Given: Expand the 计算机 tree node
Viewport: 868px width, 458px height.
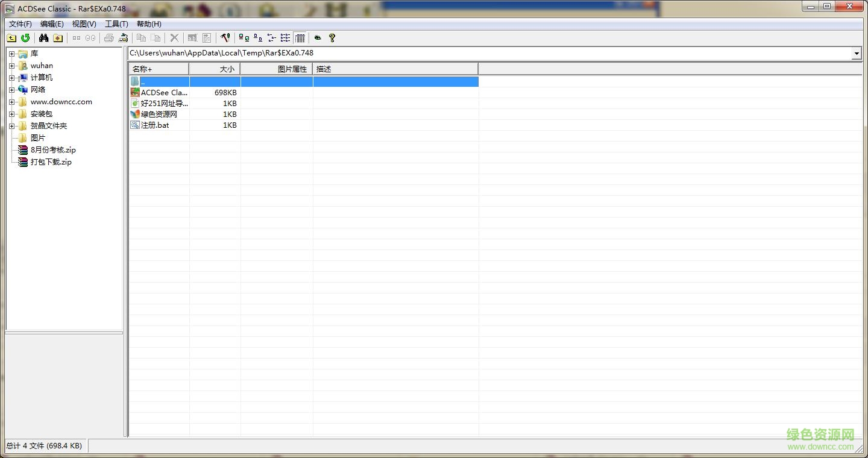Looking at the screenshot, I should coord(12,77).
